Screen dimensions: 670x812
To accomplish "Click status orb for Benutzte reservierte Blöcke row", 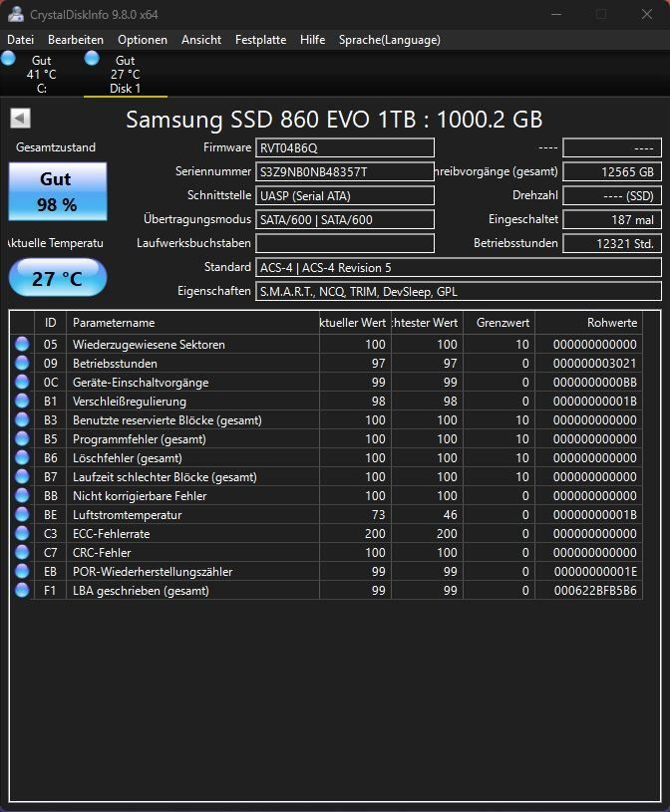I will [x=22, y=419].
